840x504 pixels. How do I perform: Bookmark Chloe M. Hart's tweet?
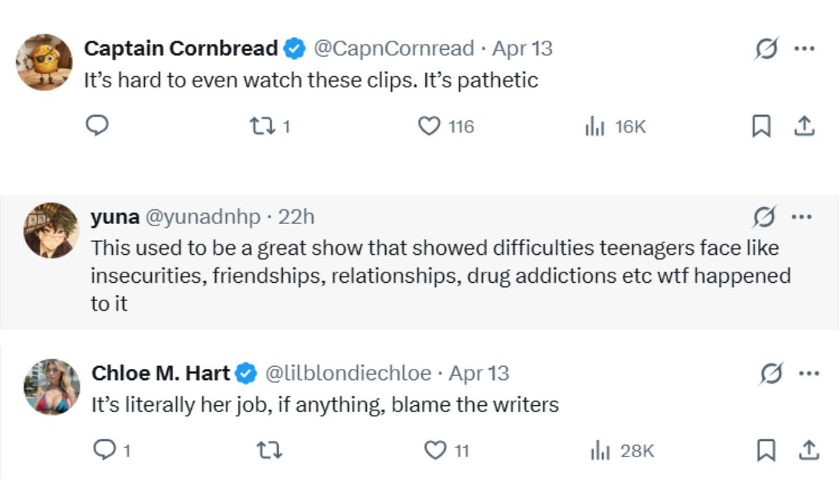766,451
